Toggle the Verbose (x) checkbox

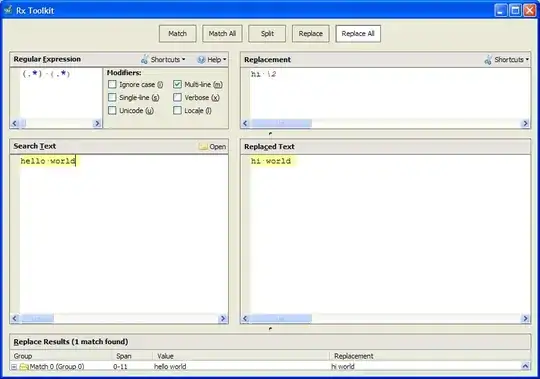pyautogui.click(x=177, y=97)
